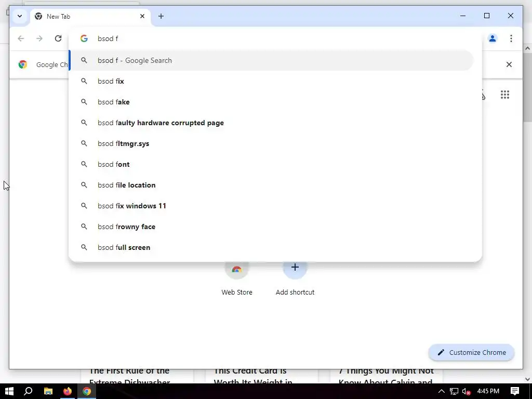The image size is (532, 399).
Task: Dismiss the Google Chrome info bar
Action: click(x=509, y=64)
